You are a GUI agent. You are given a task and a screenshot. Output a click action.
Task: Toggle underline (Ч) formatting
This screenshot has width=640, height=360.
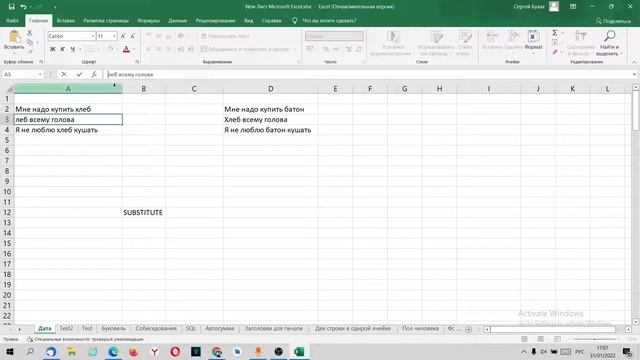72,49
